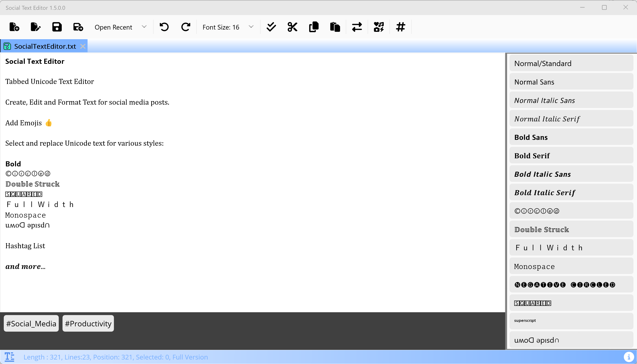
Task: Paste text from the clipboard icon
Action: pos(335,27)
